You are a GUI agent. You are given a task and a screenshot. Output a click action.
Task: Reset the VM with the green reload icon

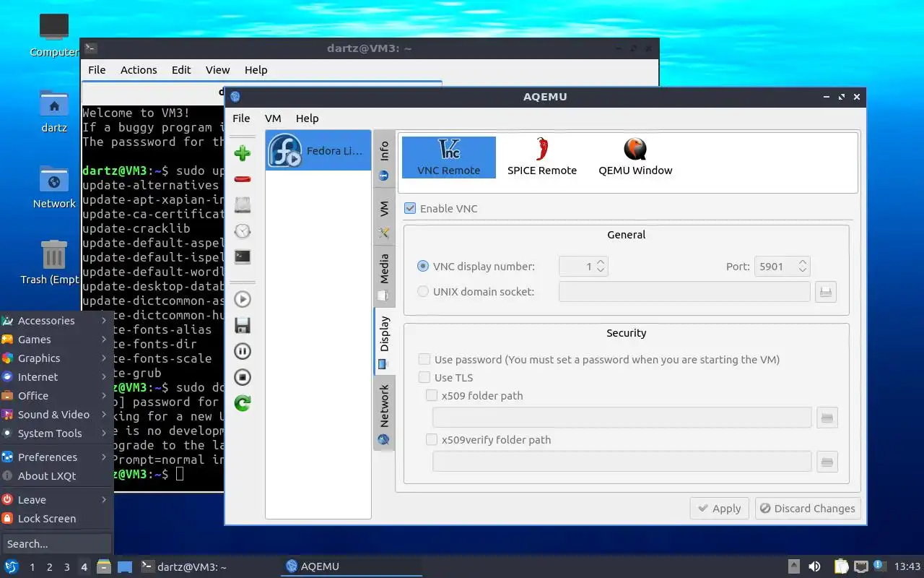(x=243, y=403)
